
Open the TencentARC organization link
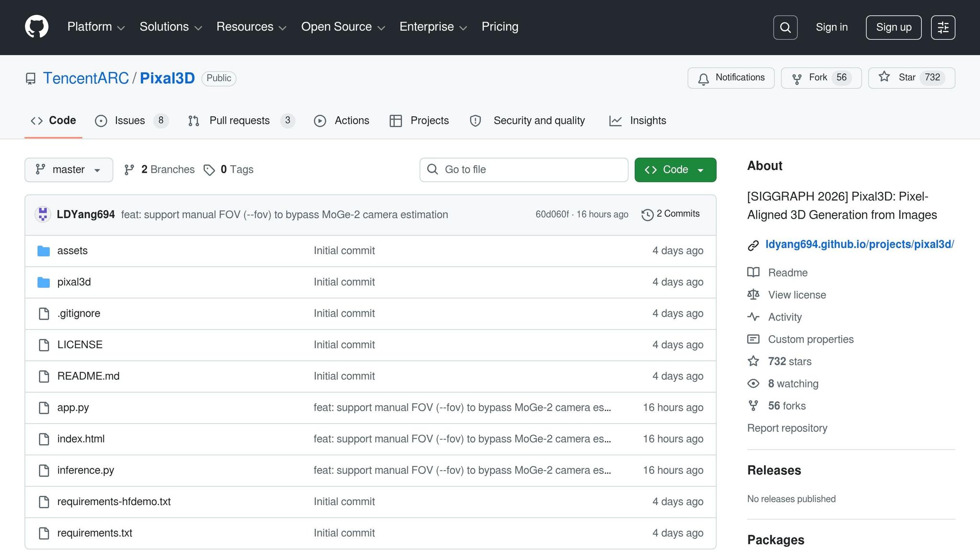(x=86, y=78)
